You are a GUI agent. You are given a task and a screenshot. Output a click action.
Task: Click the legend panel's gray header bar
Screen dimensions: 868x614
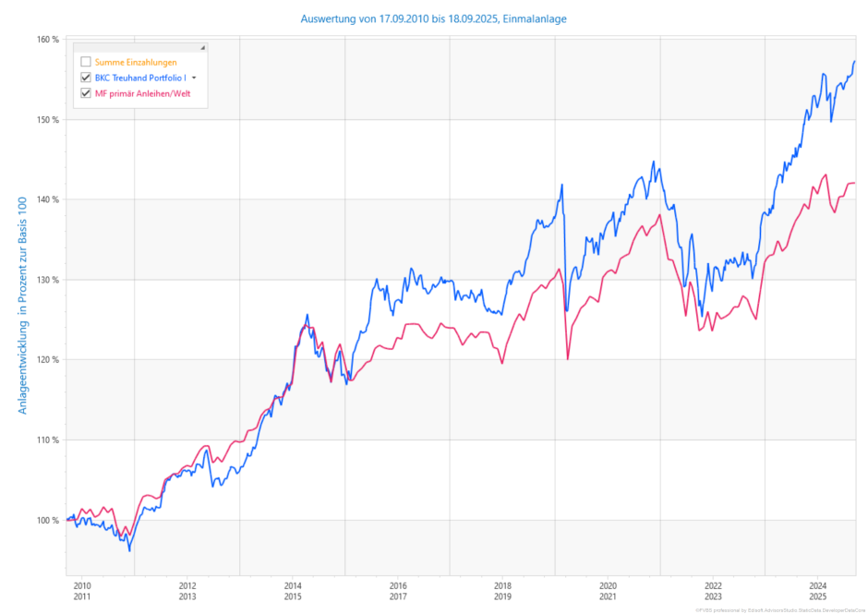139,47
